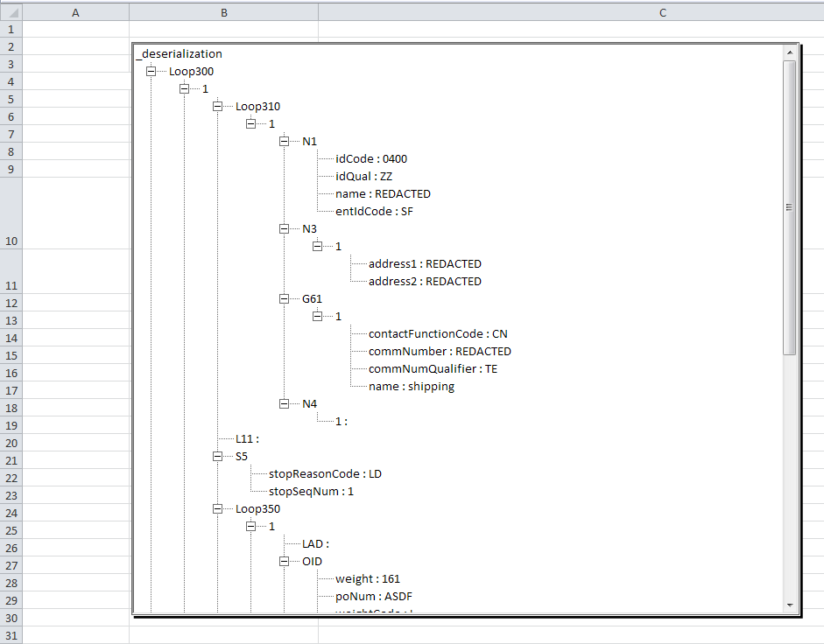Select the idCode : 0400 entry
The width and height of the screenshot is (824, 644).
371,158
